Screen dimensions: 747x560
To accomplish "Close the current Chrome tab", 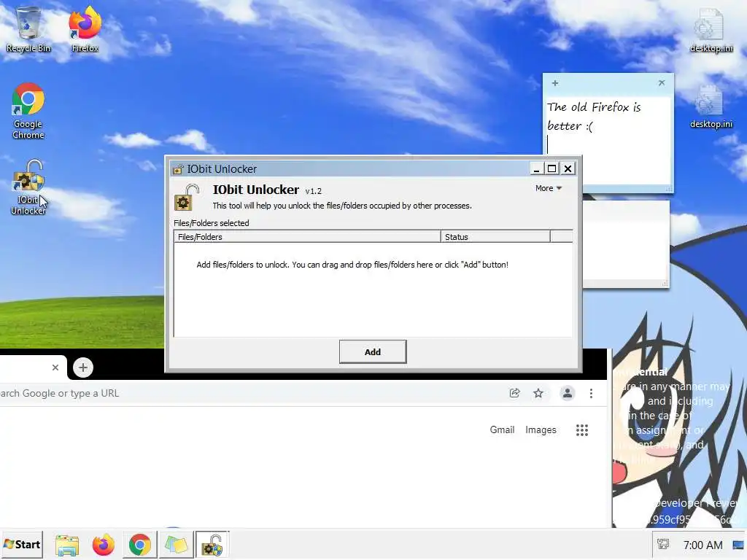I will click(x=55, y=367).
